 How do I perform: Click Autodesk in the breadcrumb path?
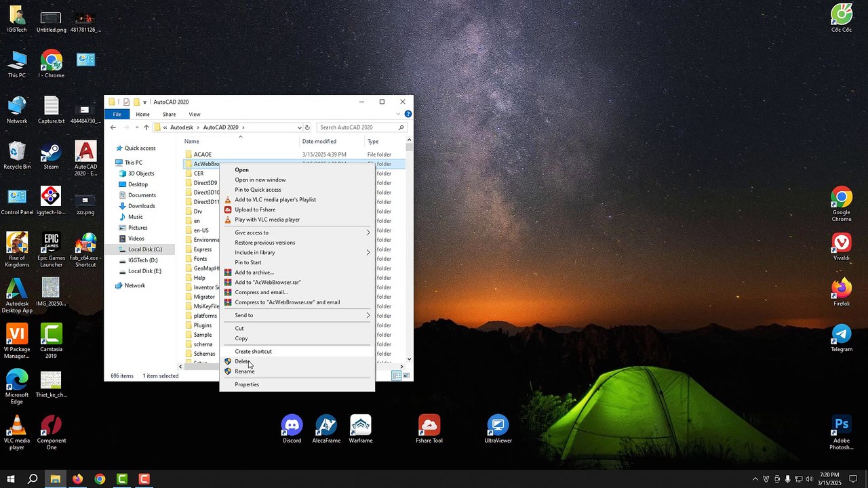point(182,127)
